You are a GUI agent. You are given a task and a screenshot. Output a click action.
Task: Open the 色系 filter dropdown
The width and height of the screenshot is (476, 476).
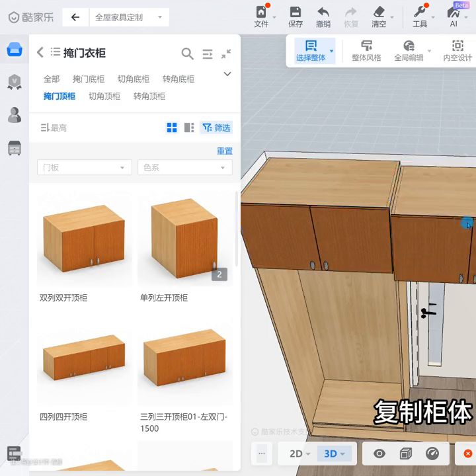coord(185,167)
